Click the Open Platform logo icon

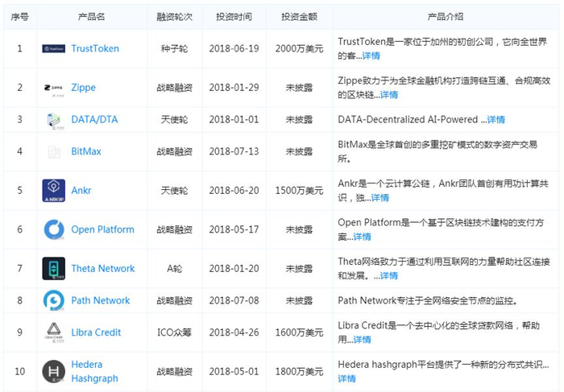[54, 229]
